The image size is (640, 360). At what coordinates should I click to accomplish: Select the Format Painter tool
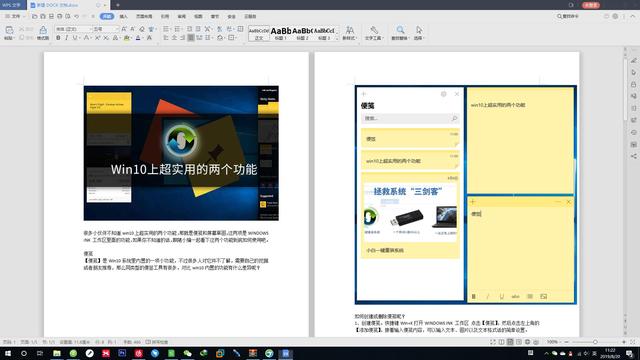tap(43, 32)
